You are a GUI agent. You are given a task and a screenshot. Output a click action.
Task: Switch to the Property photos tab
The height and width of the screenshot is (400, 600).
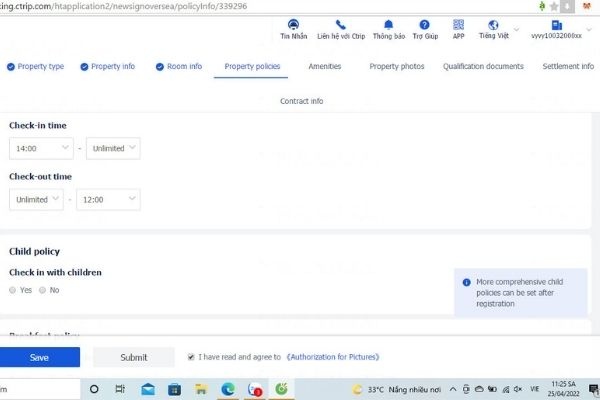(397, 67)
